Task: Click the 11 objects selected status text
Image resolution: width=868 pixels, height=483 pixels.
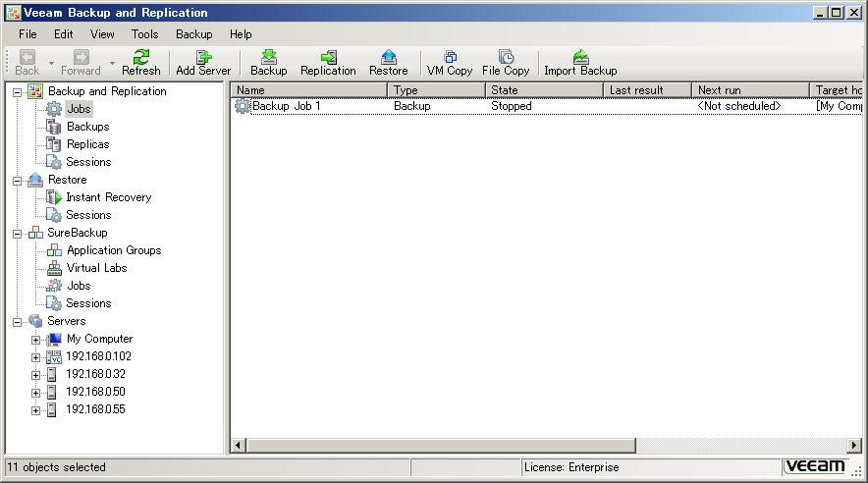Action: (57, 467)
